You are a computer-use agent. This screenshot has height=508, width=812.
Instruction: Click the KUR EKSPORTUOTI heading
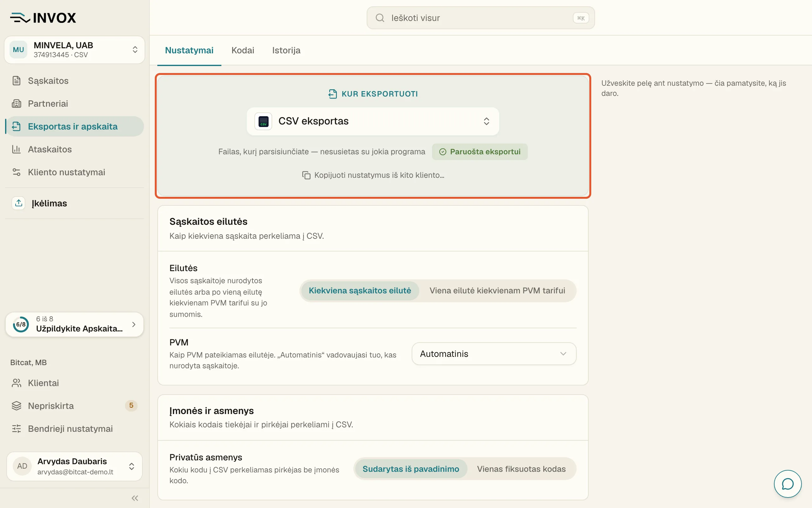pyautogui.click(x=373, y=94)
